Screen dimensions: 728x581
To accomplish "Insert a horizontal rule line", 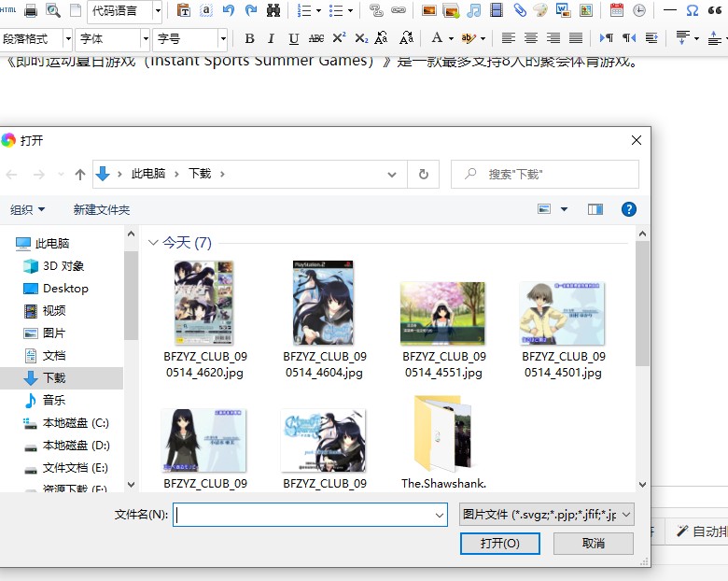I will tap(669, 9).
